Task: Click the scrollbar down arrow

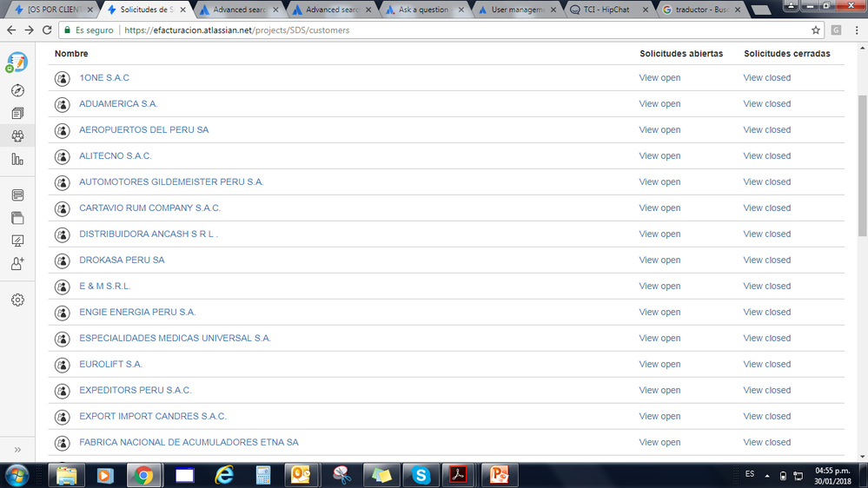Action: pyautogui.click(x=863, y=457)
